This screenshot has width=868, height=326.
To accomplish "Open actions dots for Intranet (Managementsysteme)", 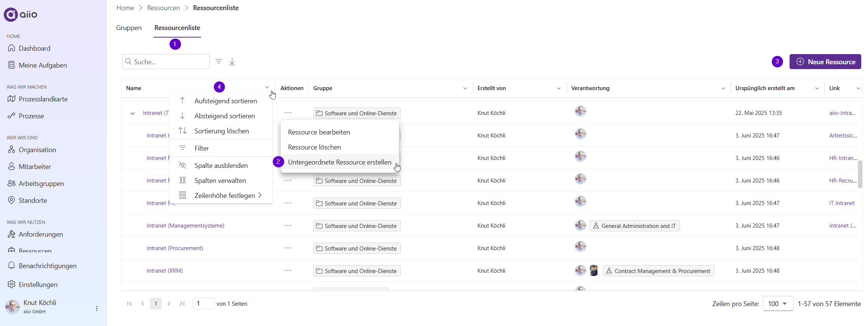I will click(288, 225).
